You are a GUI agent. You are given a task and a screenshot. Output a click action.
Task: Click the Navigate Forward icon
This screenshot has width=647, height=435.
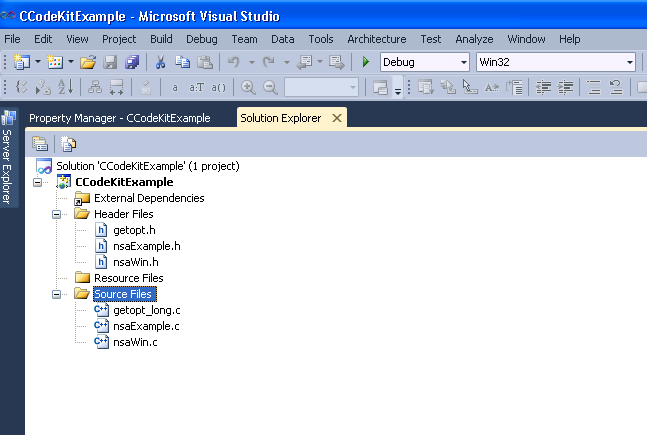[x=336, y=62]
